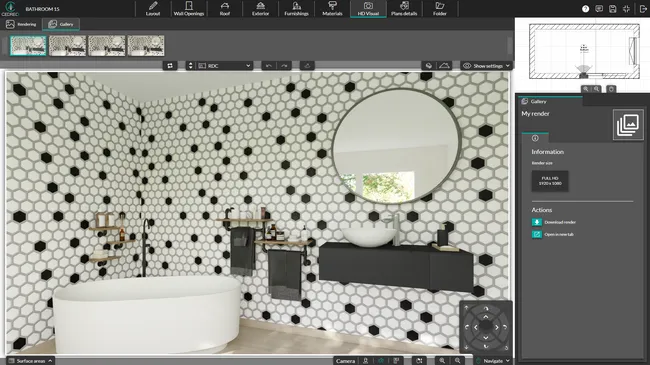The image size is (650, 365).
Task: Click the Camera label button
Action: coord(345,361)
